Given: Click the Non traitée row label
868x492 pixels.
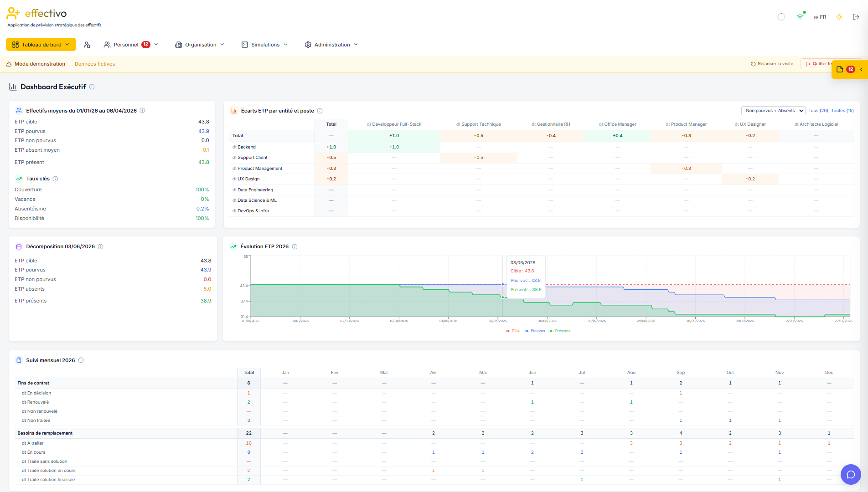Looking at the screenshot, I should (36, 420).
